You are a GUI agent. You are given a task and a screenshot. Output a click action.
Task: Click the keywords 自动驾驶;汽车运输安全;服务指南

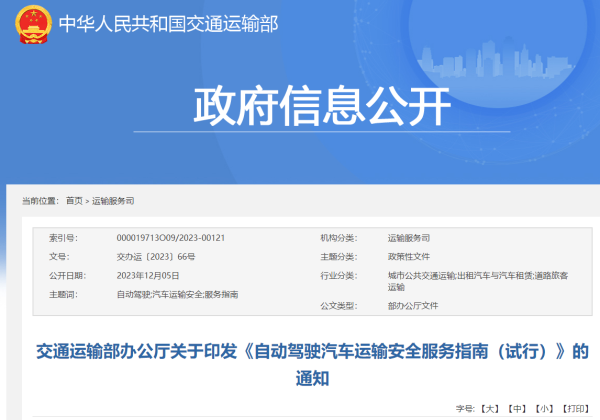coord(177,294)
